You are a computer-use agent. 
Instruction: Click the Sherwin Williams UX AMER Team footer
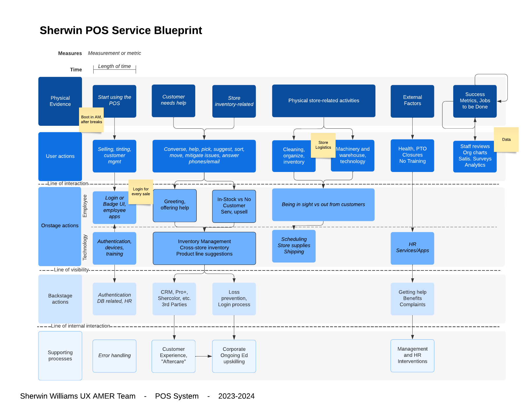pyautogui.click(x=78, y=396)
